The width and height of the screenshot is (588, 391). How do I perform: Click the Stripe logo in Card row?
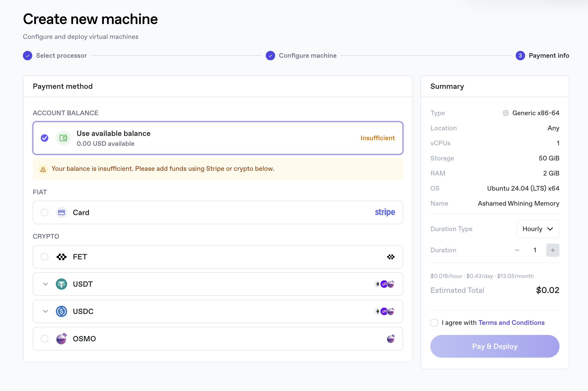[x=385, y=212]
